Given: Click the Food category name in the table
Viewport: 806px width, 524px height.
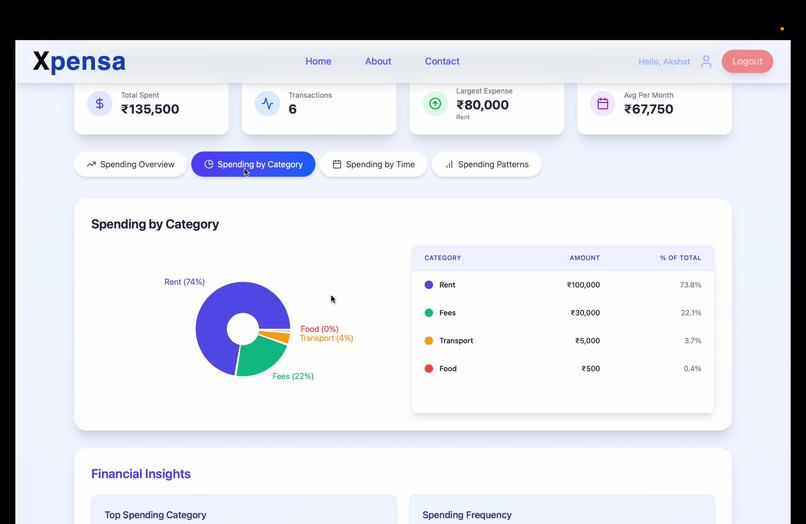Looking at the screenshot, I should (448, 368).
